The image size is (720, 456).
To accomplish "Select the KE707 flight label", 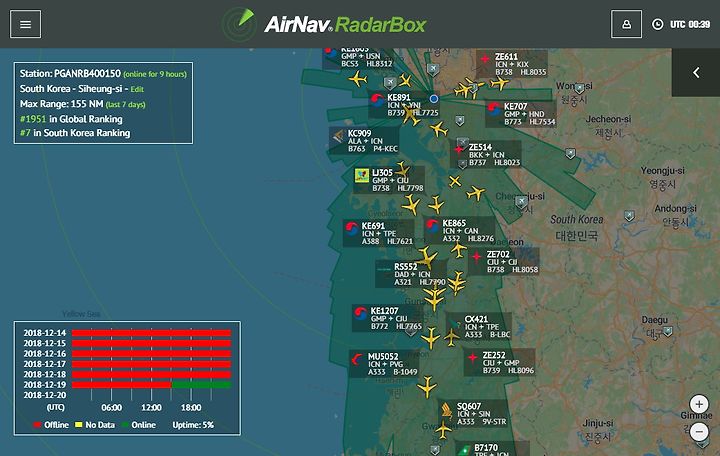I will tap(521, 114).
